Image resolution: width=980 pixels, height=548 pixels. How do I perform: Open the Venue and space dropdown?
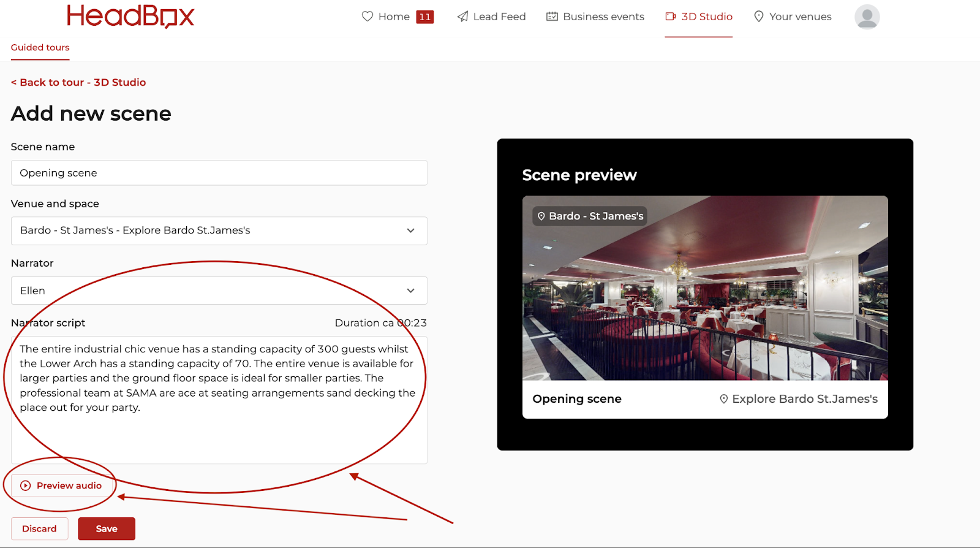click(219, 230)
